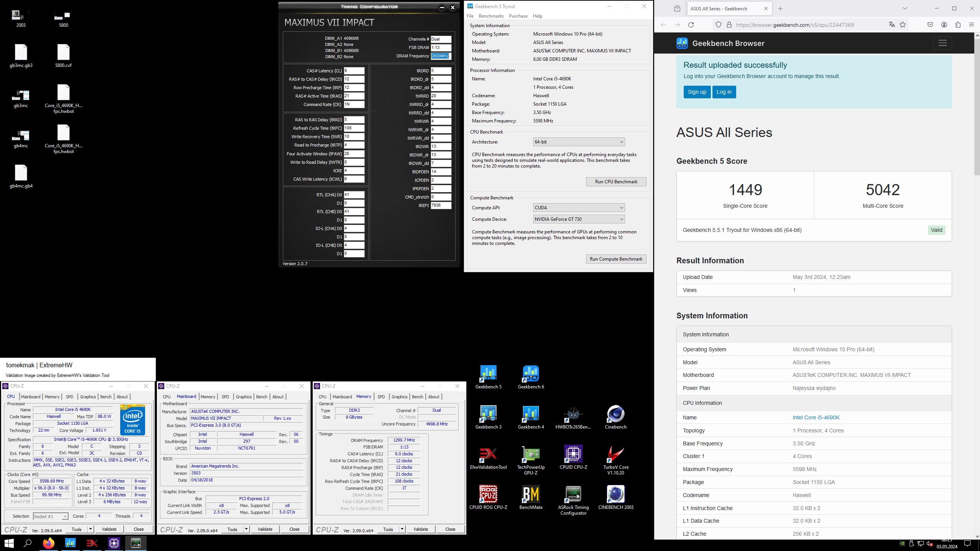
Task: Select the gb3mc.gb3 file on desktop
Action: click(21, 56)
